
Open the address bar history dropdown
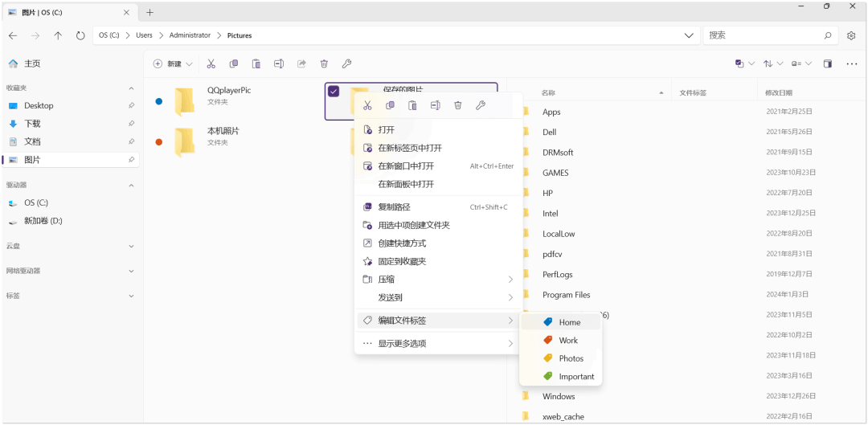(x=689, y=35)
